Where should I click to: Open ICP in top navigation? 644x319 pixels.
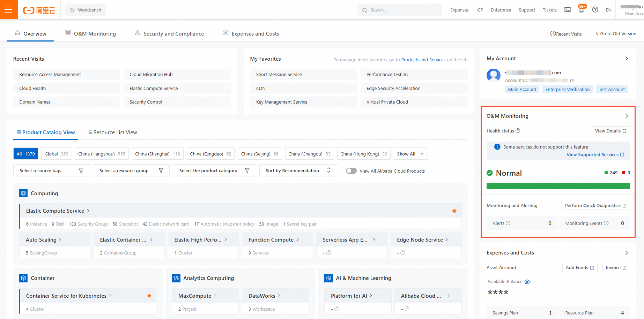point(480,10)
